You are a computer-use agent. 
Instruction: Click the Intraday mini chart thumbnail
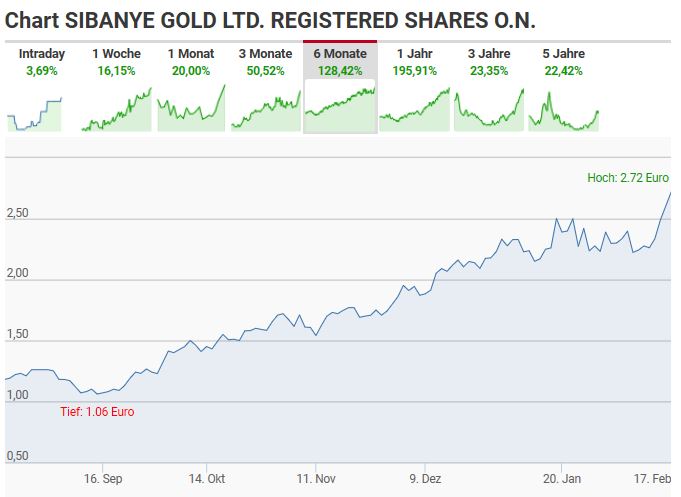pos(35,109)
